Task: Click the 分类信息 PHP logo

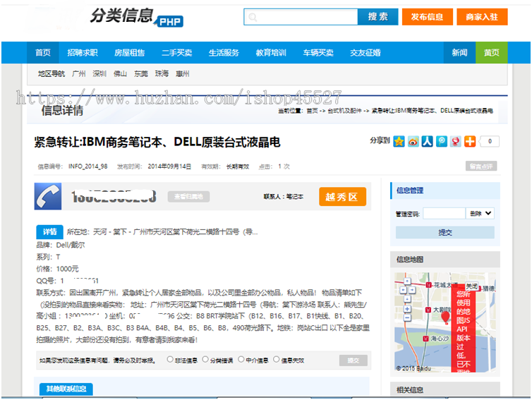Action: [137, 17]
